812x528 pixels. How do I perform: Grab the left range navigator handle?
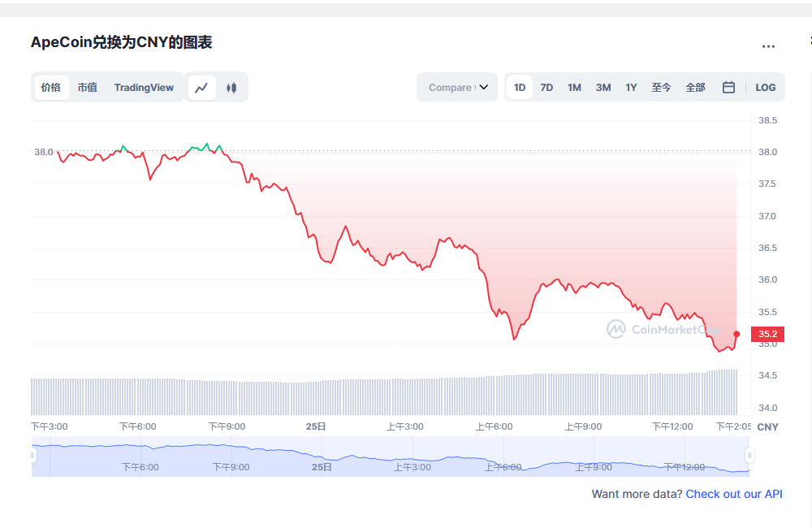click(x=32, y=456)
